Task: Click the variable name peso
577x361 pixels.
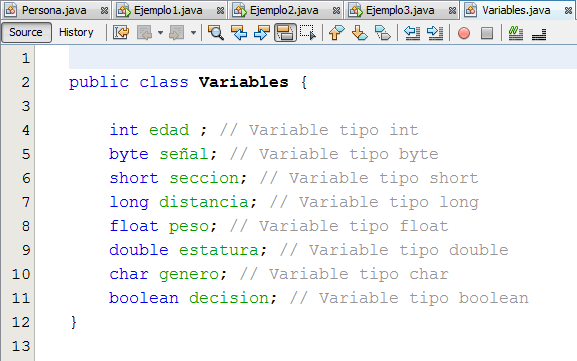Action: 189,226
